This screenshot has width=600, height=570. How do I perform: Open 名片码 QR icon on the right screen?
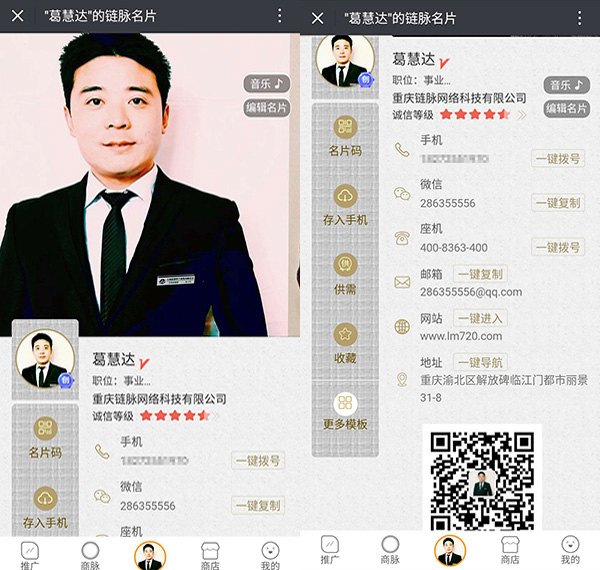(345, 127)
